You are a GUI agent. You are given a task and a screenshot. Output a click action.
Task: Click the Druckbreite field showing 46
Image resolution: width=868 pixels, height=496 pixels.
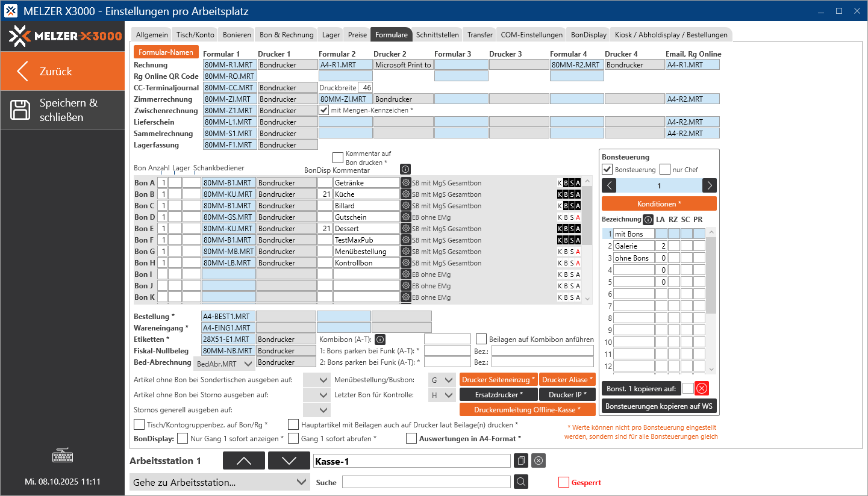[x=365, y=87]
